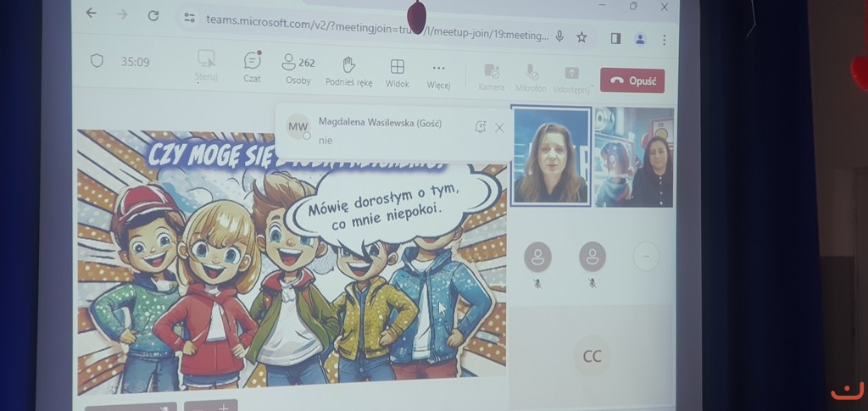868x411 pixels.
Task: Open the Chrome profile avatar
Action: (x=640, y=39)
